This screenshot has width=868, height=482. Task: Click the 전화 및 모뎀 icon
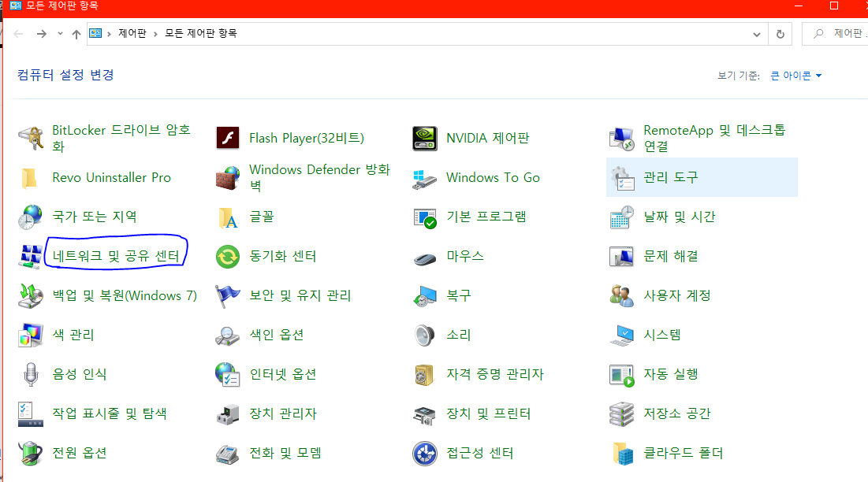pyautogui.click(x=228, y=454)
